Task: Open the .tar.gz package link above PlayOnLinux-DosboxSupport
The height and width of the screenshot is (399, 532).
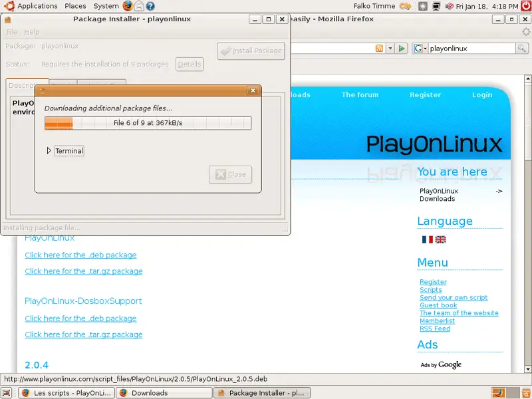Action: pyautogui.click(x=84, y=271)
